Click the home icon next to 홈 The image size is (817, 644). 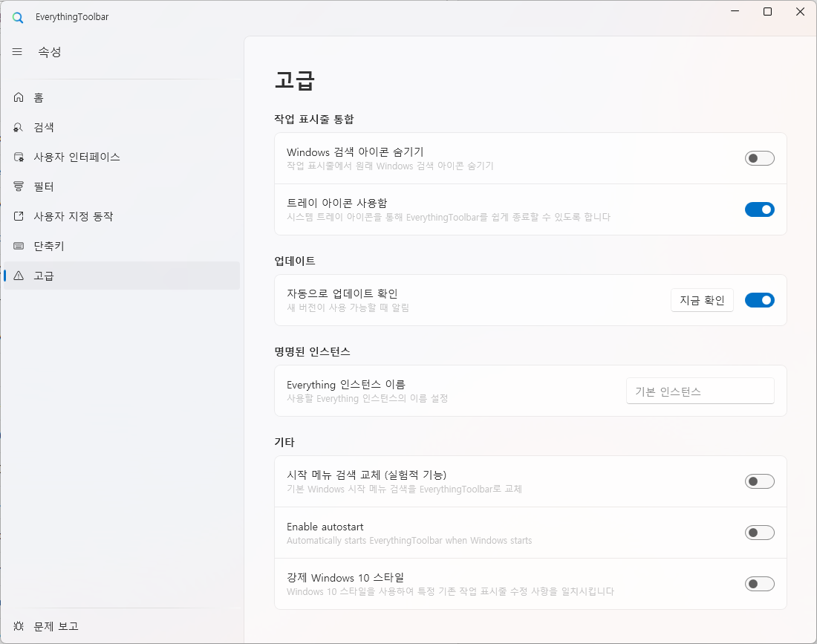tap(19, 97)
